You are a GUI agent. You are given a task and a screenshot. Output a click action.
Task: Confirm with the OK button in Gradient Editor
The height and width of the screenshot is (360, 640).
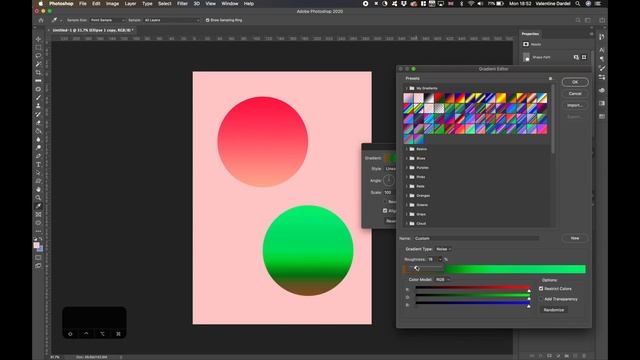tap(575, 82)
